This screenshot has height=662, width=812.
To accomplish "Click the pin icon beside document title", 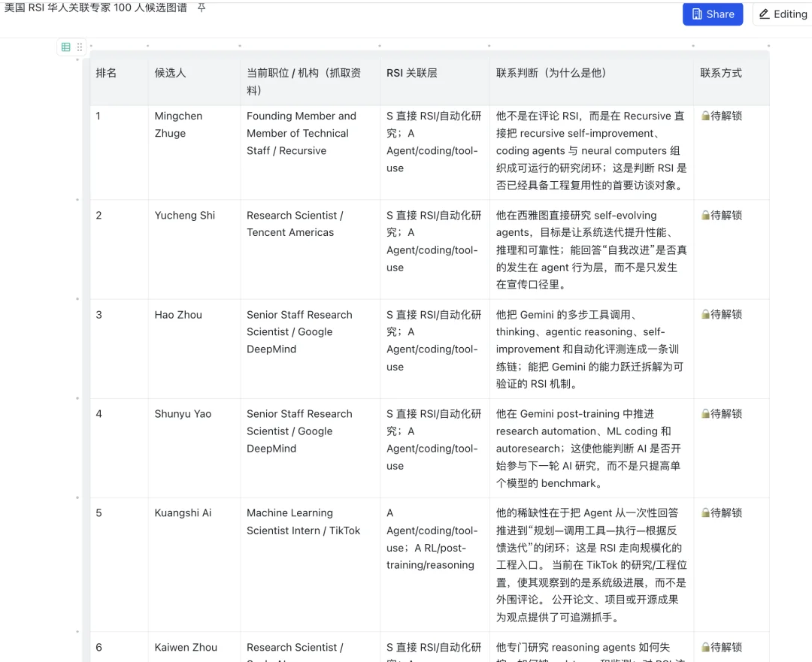I will [x=201, y=8].
